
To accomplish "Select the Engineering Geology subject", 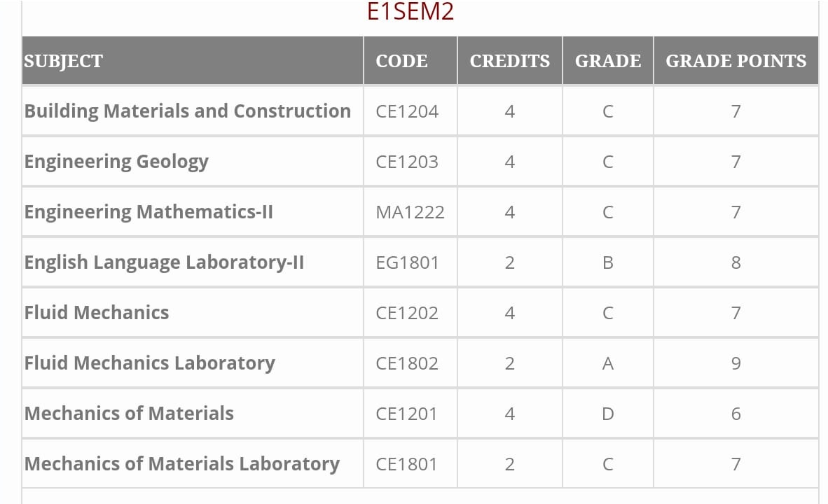I will point(116,162).
